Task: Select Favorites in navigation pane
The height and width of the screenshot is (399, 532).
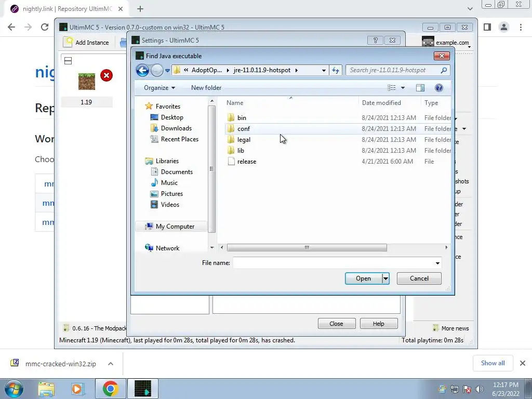Action: (163, 106)
